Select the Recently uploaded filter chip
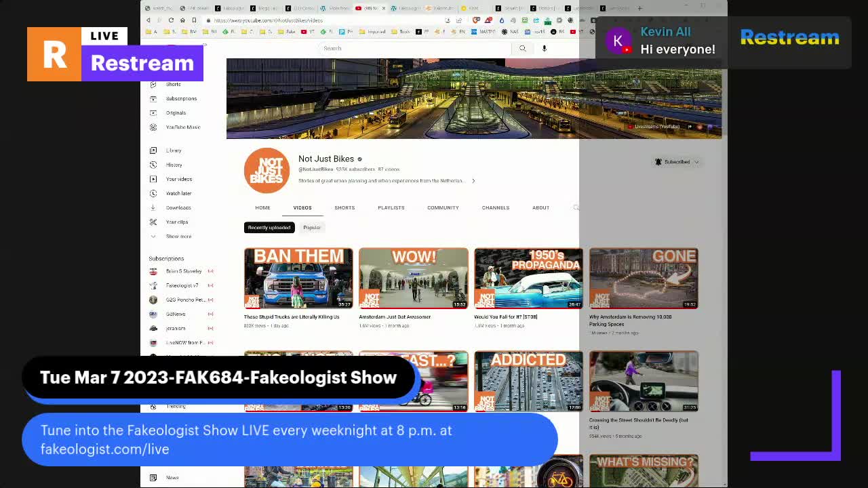The image size is (868, 488). [x=269, y=228]
